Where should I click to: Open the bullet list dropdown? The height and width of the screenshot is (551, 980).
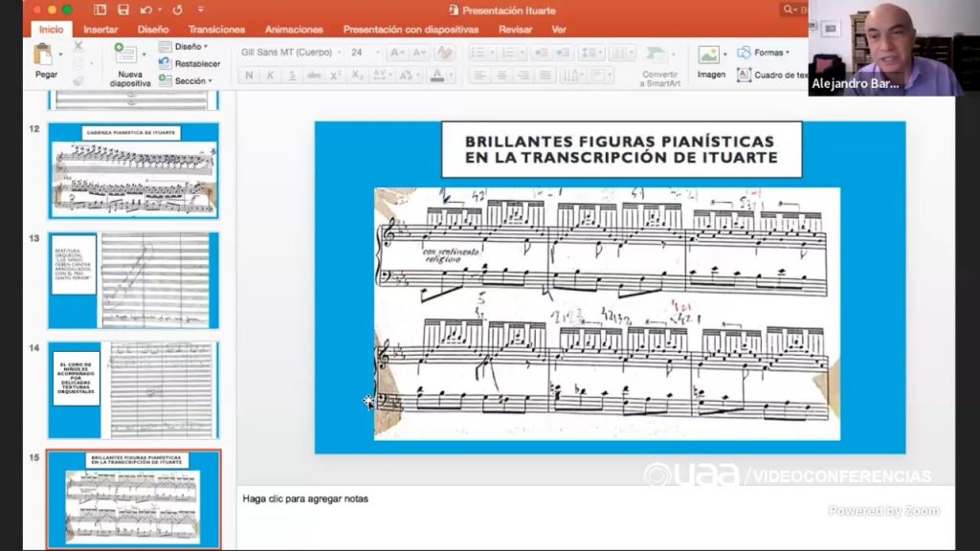click(x=492, y=53)
